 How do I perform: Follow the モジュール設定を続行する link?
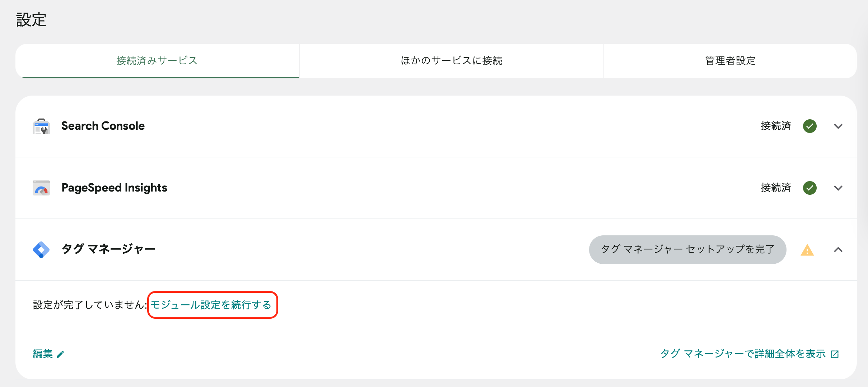point(211,305)
